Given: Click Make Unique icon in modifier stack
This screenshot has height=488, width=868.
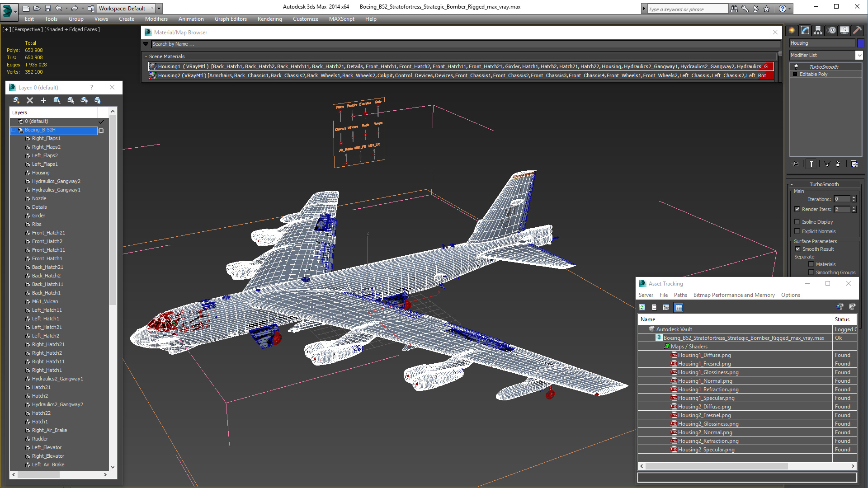Looking at the screenshot, I should [x=827, y=164].
